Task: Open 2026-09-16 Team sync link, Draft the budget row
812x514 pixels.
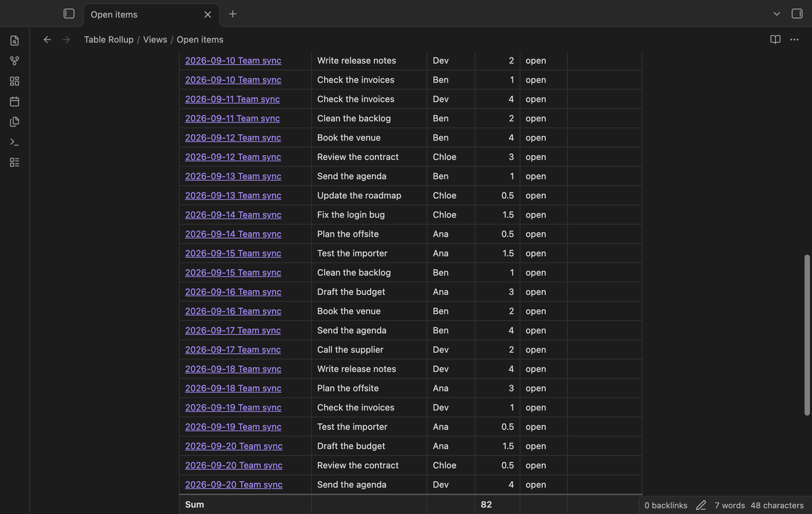Action: 233,291
